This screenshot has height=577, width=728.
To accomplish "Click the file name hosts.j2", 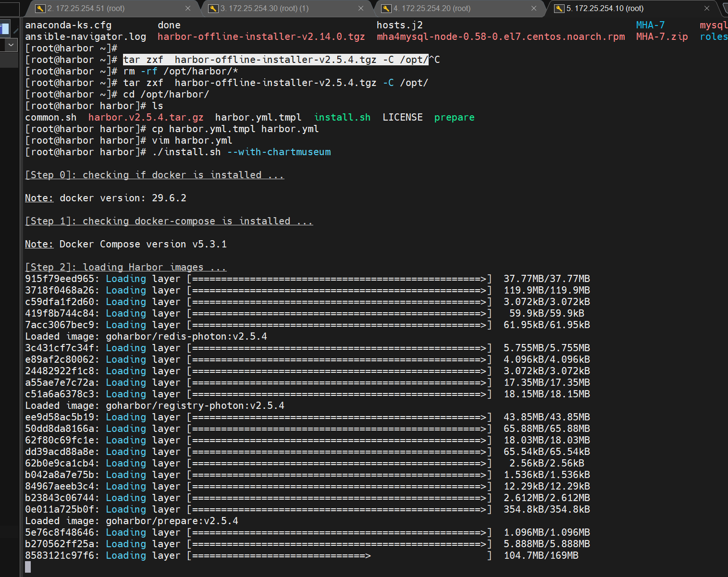I will tap(400, 25).
